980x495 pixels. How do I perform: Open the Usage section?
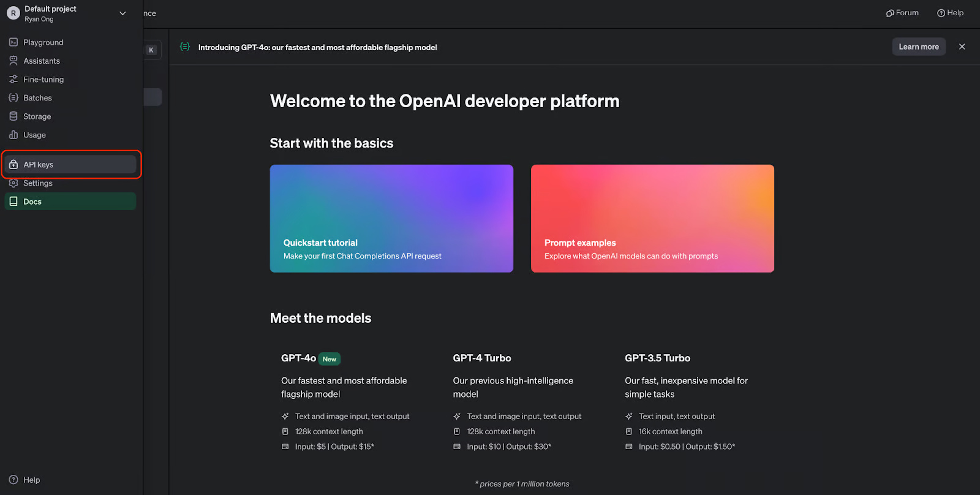point(70,135)
